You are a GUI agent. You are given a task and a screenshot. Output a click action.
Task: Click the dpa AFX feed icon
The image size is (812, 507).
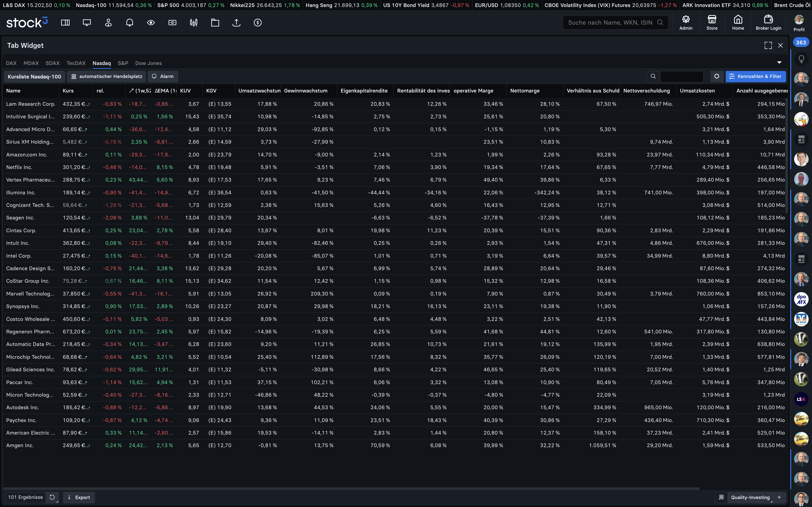tap(801, 299)
